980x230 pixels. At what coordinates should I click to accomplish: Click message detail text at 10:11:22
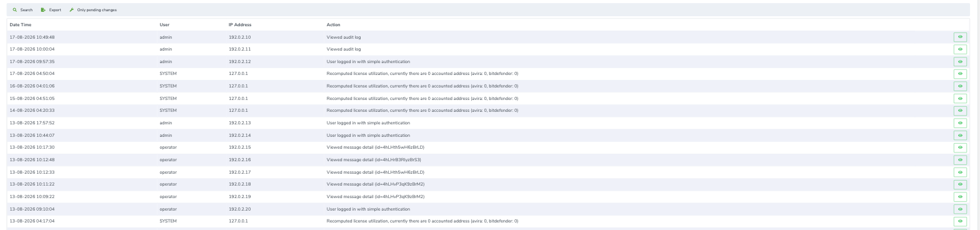(x=376, y=184)
